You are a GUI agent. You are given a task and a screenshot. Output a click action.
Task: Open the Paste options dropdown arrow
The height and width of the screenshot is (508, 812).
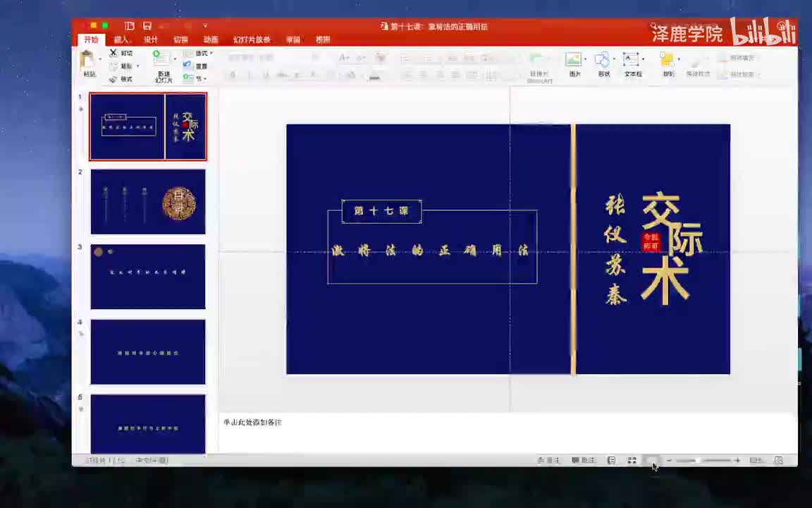(100, 59)
